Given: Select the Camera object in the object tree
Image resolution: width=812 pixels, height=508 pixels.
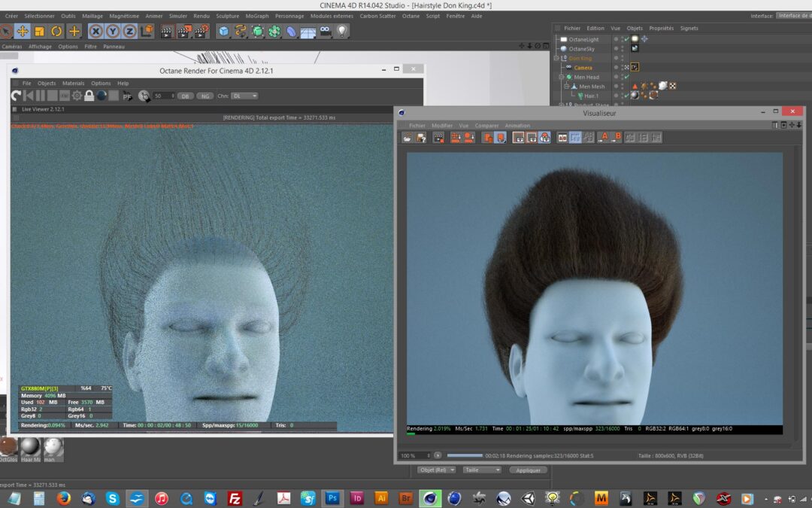Looking at the screenshot, I should coord(583,68).
